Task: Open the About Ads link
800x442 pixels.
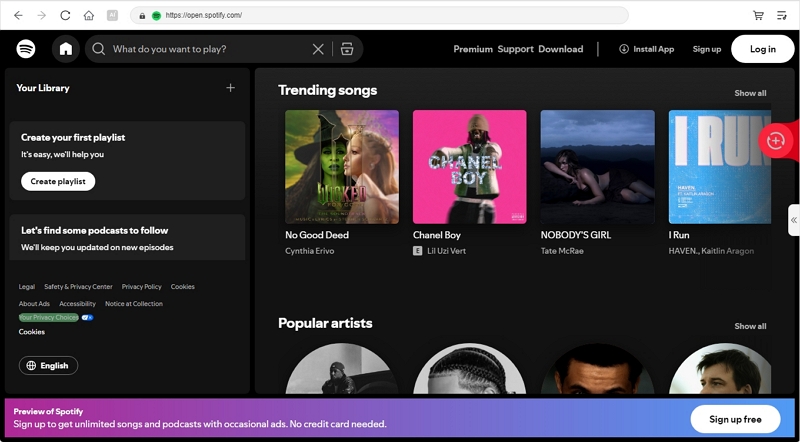Action: pyautogui.click(x=34, y=304)
